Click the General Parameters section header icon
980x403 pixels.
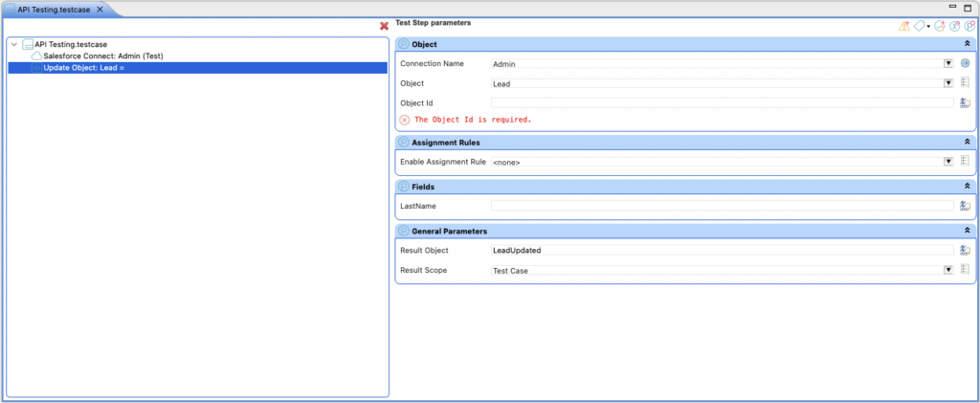[404, 231]
